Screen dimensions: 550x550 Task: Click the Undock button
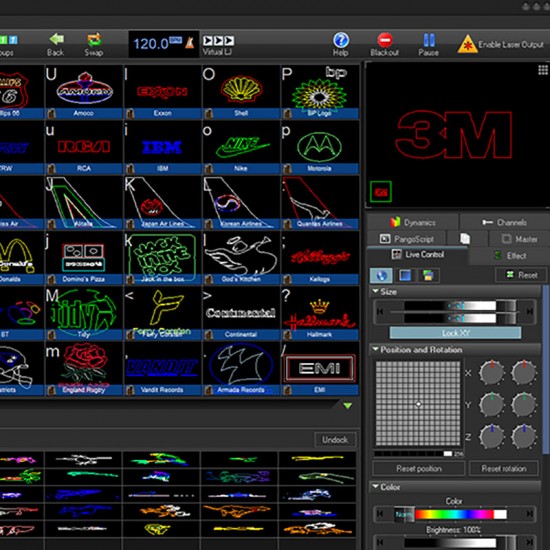pyautogui.click(x=335, y=440)
